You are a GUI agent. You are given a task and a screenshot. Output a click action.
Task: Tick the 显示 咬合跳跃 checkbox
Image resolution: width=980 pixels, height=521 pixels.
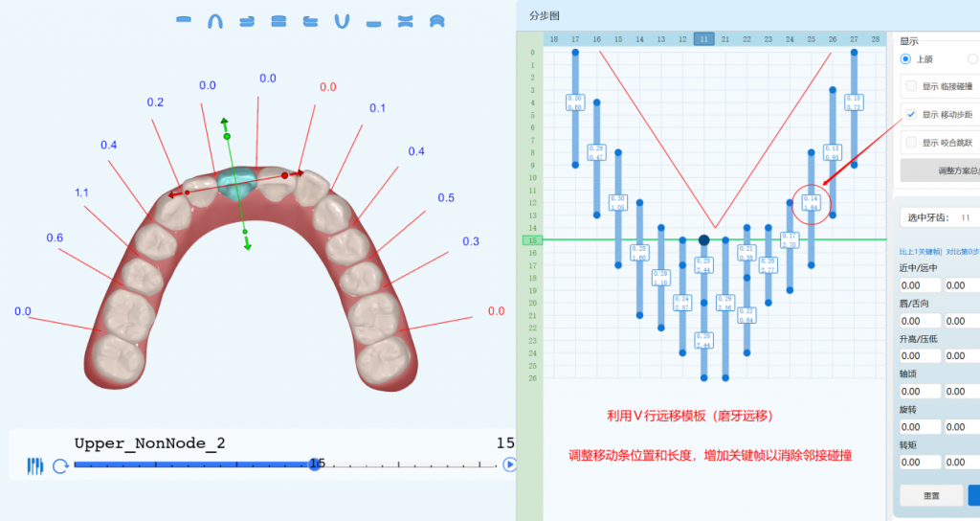911,143
